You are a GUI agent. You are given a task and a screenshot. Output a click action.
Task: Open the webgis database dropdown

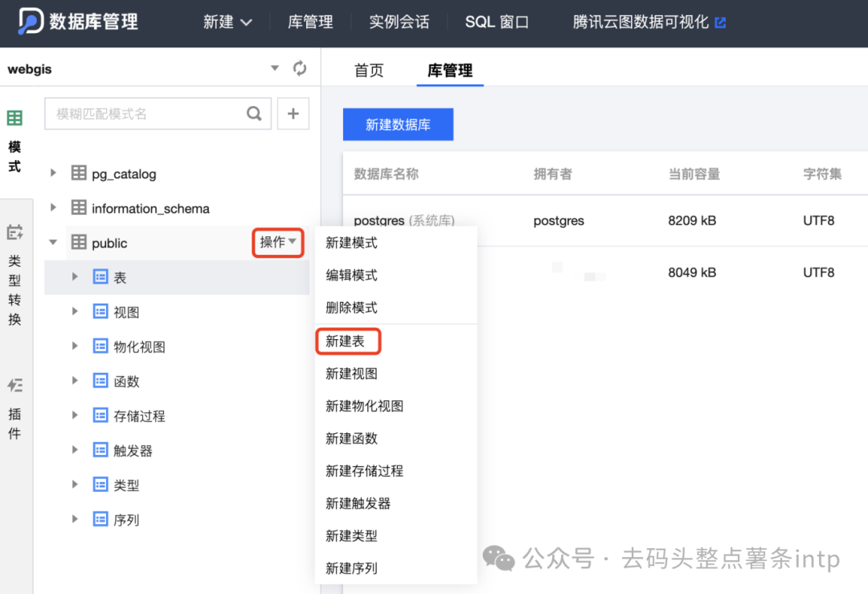(274, 69)
